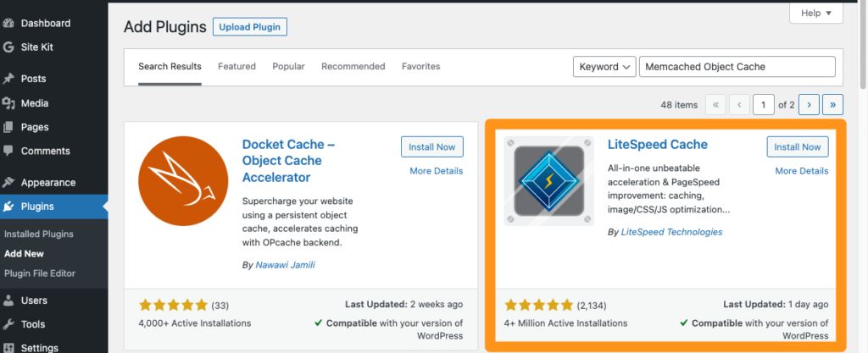The height and width of the screenshot is (353, 868).
Task: Install the LiteSpeed Cache plugin
Action: tap(797, 146)
